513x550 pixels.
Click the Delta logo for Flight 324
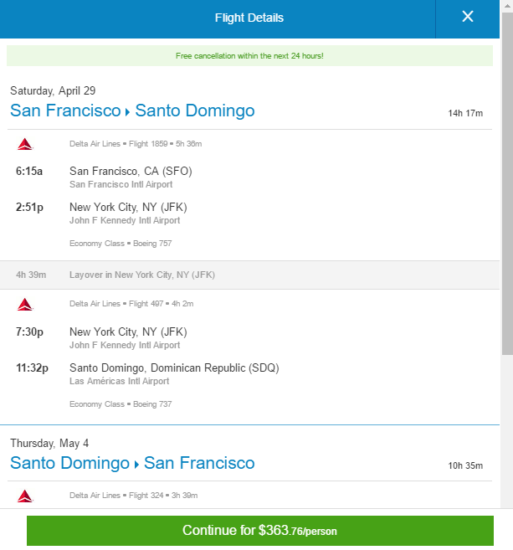tap(25, 496)
